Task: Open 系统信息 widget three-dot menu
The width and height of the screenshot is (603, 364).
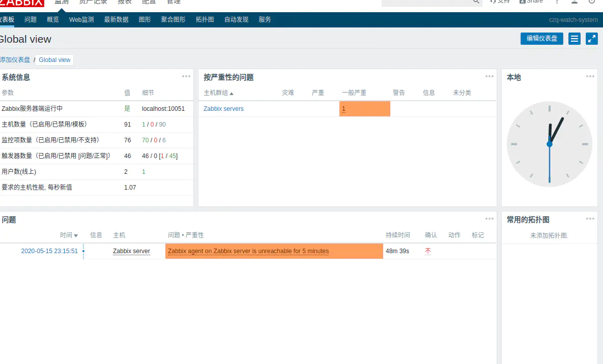Action: 186,76
